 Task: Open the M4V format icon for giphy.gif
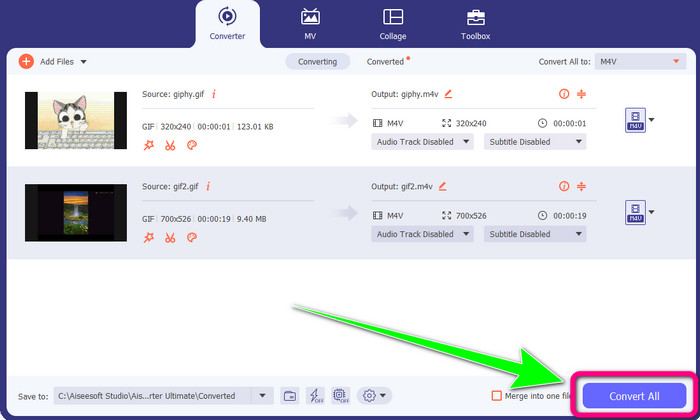click(634, 121)
